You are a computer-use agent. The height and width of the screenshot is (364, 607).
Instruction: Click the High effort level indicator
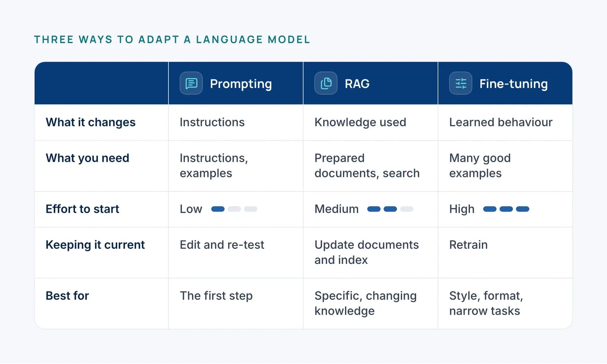pos(506,209)
